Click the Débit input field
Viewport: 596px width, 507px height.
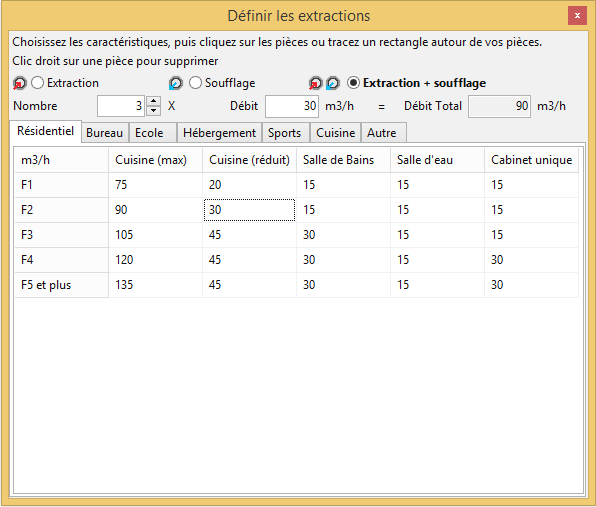(292, 106)
